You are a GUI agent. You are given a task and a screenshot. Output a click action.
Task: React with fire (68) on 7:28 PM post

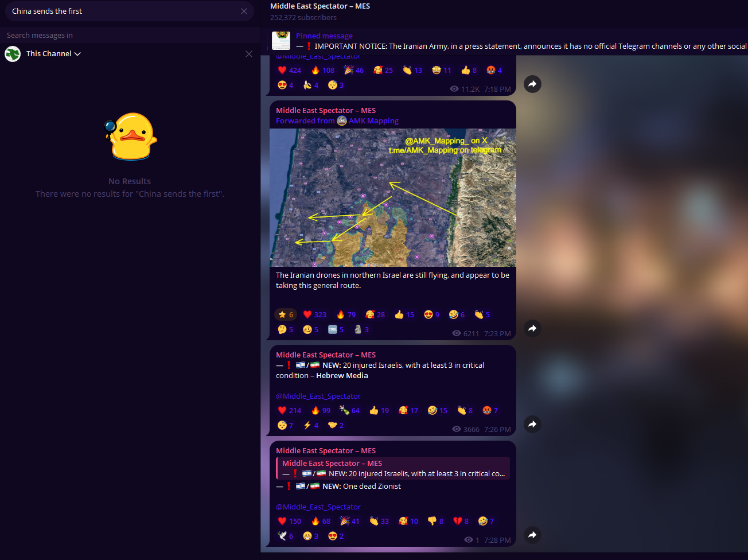pyautogui.click(x=321, y=522)
